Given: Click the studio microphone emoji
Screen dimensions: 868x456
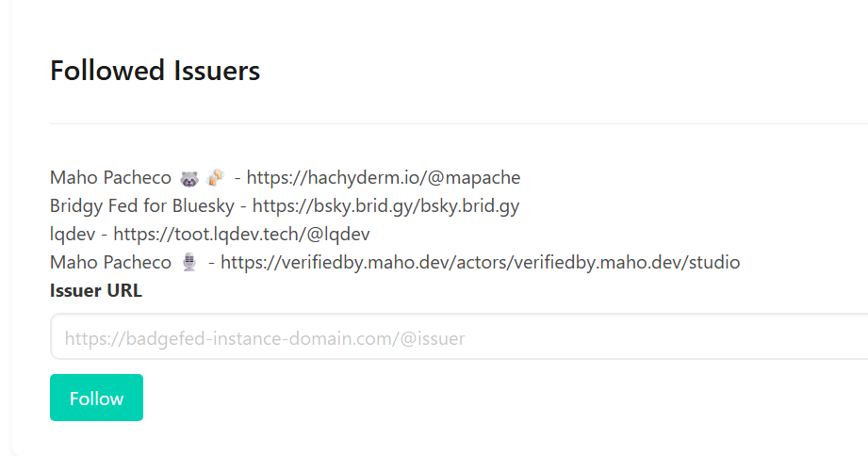Looking at the screenshot, I should (x=188, y=263).
